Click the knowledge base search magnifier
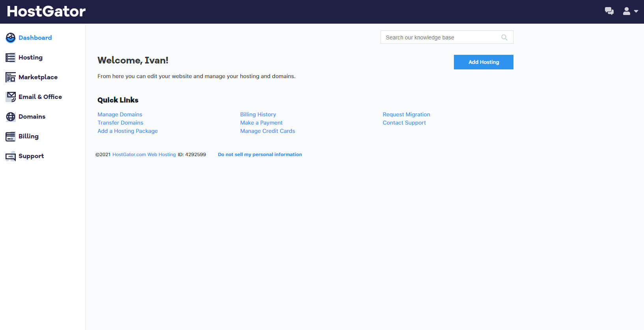The height and width of the screenshot is (330, 644). [504, 37]
